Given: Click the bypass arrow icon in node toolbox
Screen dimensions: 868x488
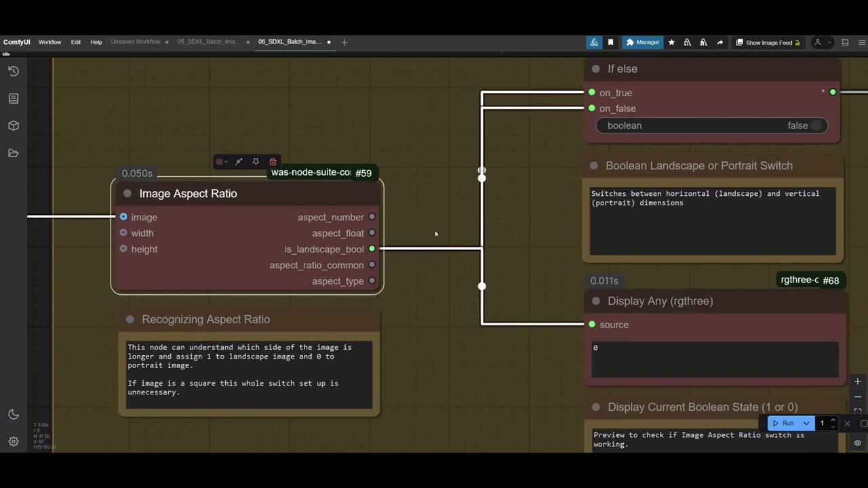Looking at the screenshot, I should pyautogui.click(x=239, y=162).
